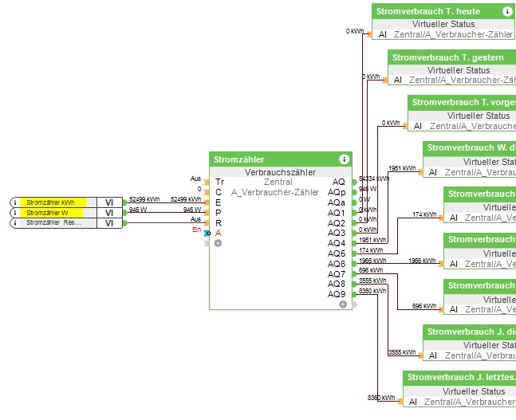516x420 pixels.
Task: Select the Tr input of Stromzähler
Action: [219, 182]
